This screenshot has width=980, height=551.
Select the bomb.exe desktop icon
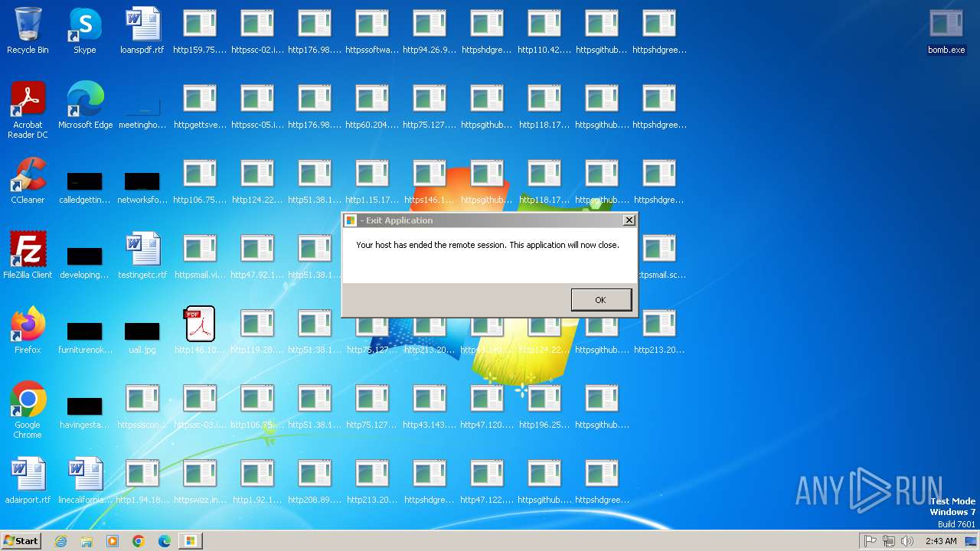click(x=946, y=31)
